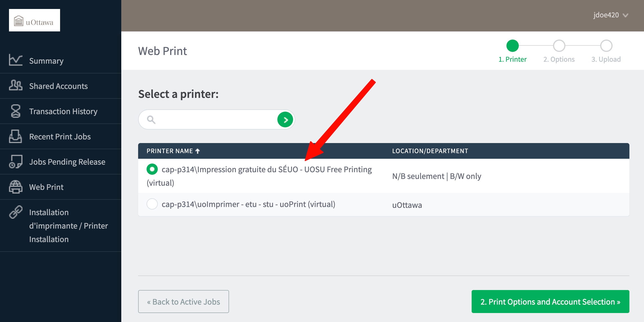Proceed to Print Options and Account Selection
644x322 pixels.
550,302
